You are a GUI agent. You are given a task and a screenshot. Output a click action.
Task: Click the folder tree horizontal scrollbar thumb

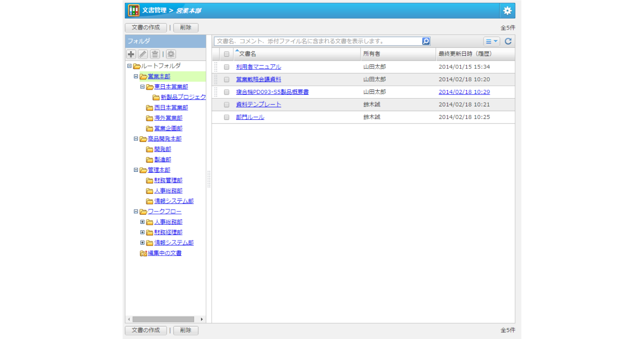pyautogui.click(x=163, y=319)
